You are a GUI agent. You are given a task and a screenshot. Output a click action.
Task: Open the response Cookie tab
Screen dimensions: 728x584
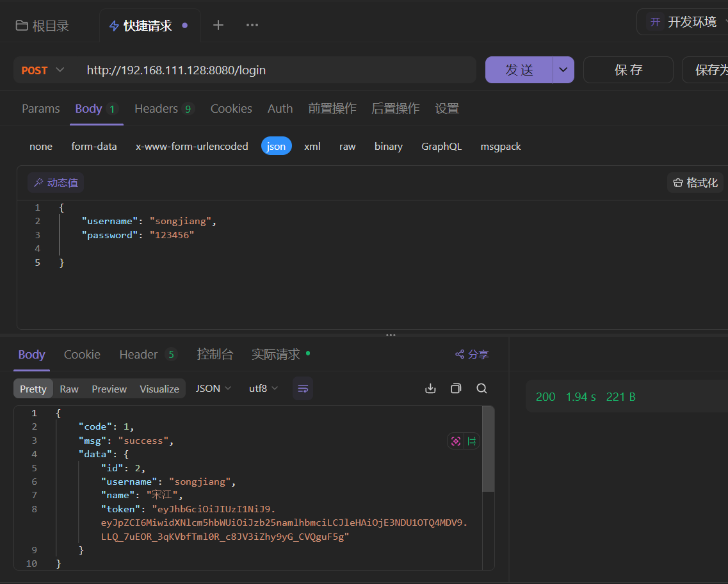(x=82, y=355)
